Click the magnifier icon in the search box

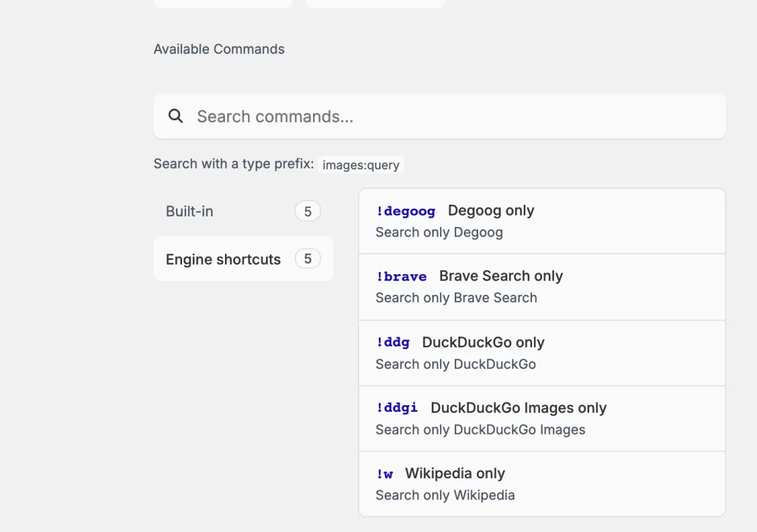click(176, 117)
